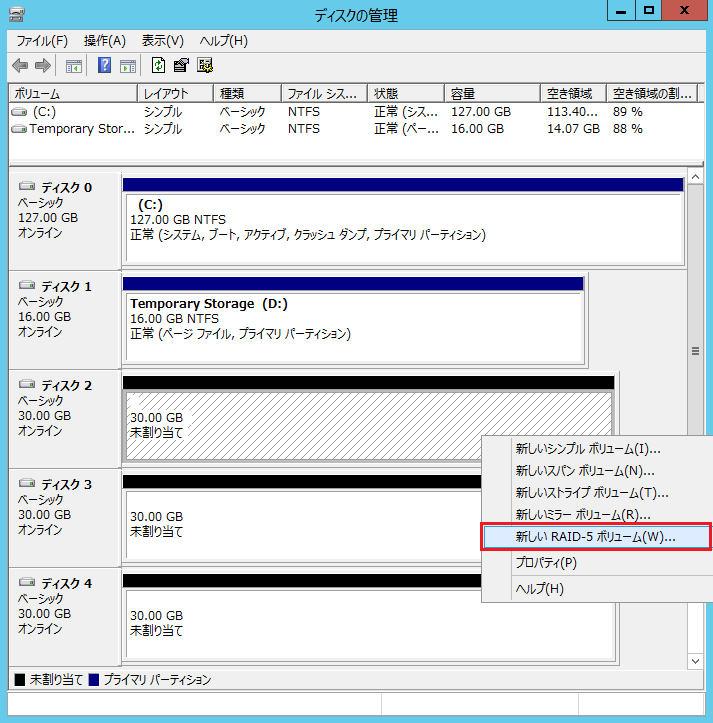713x723 pixels.
Task: Open the 操作(A) menu
Action: pos(105,41)
